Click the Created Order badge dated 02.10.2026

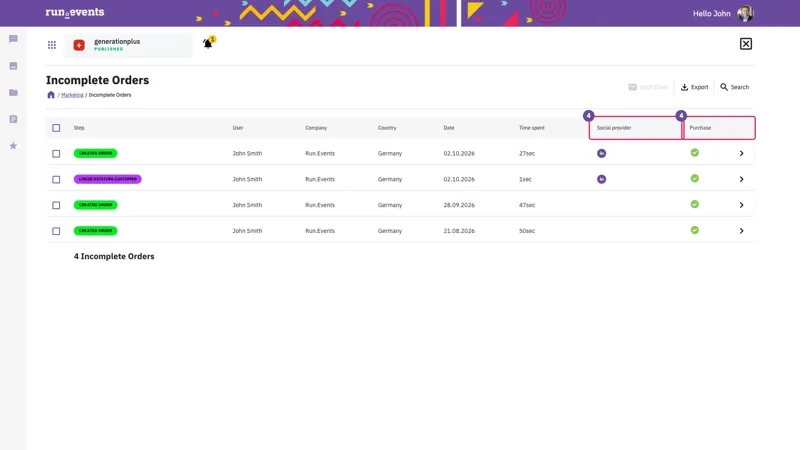click(95, 153)
